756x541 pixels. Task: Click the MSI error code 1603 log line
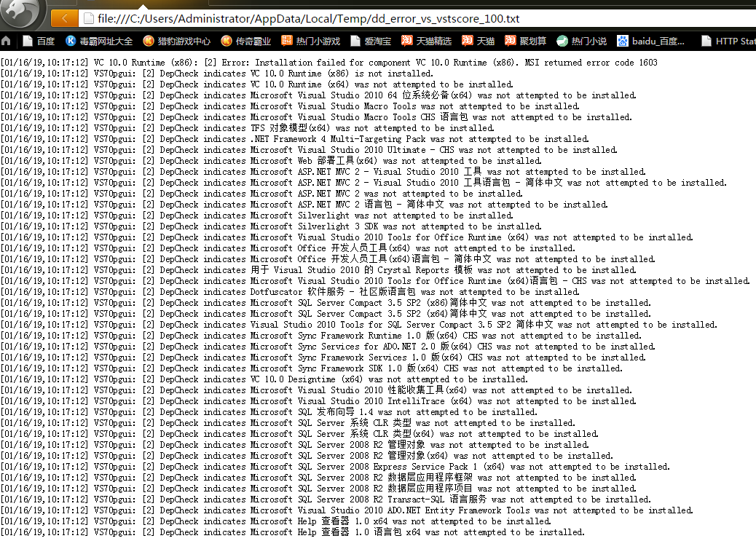coord(328,63)
